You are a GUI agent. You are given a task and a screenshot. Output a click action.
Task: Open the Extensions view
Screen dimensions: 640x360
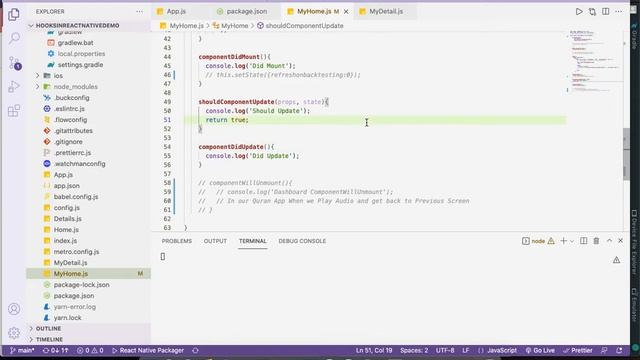pos(14,111)
